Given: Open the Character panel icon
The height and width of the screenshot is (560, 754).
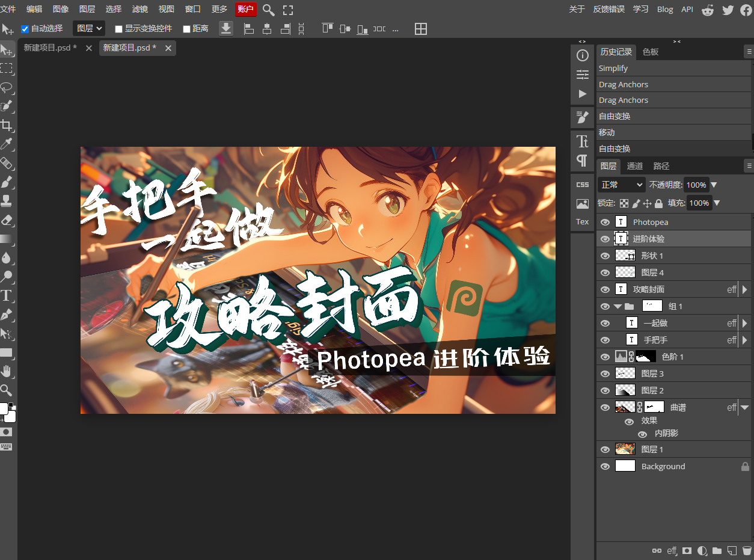Looking at the screenshot, I should click(583, 141).
